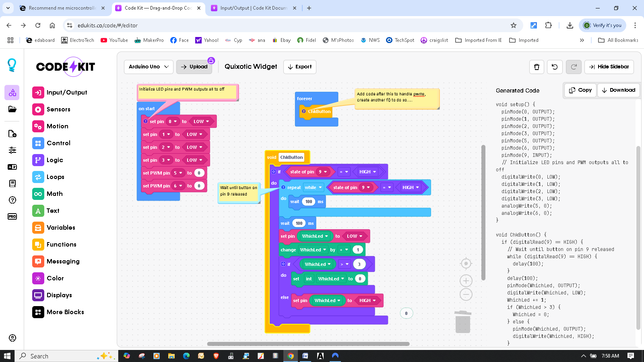Image resolution: width=644 pixels, height=362 pixels.
Task: Open the greater-than operator dropdown
Action: tap(344, 264)
